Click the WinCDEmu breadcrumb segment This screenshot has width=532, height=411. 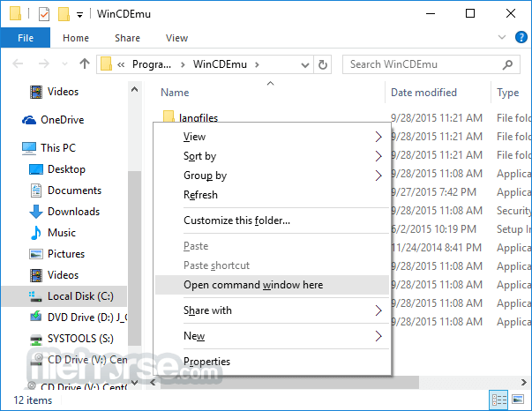220,64
